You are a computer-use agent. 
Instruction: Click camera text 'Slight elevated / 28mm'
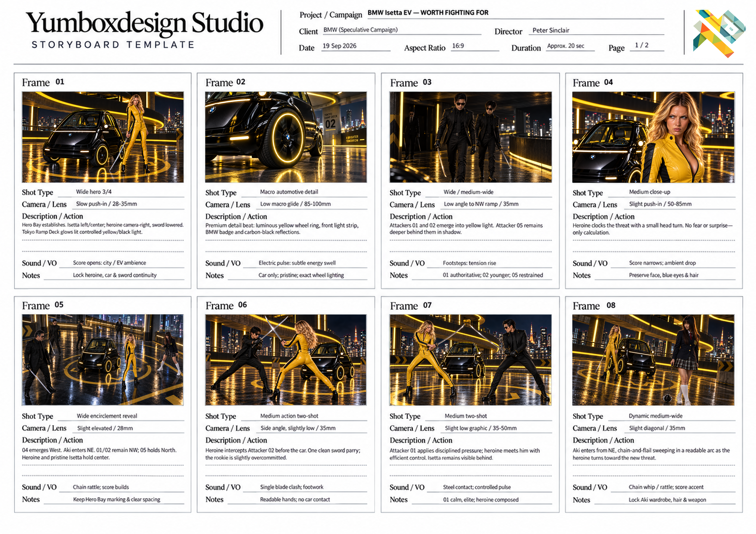[x=105, y=428]
